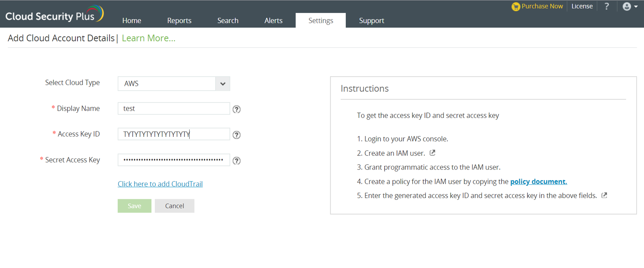This screenshot has height=268, width=644.
Task: Open the AWS cloud type combo box
Action: click(x=167, y=84)
